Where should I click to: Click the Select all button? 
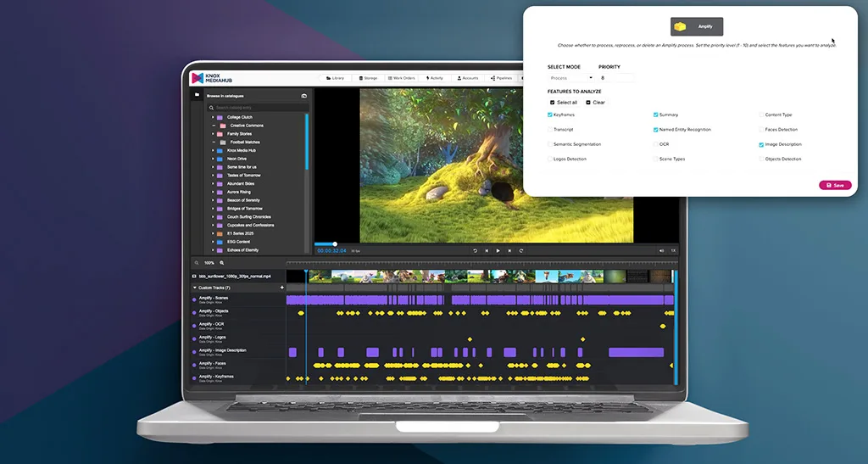[564, 103]
